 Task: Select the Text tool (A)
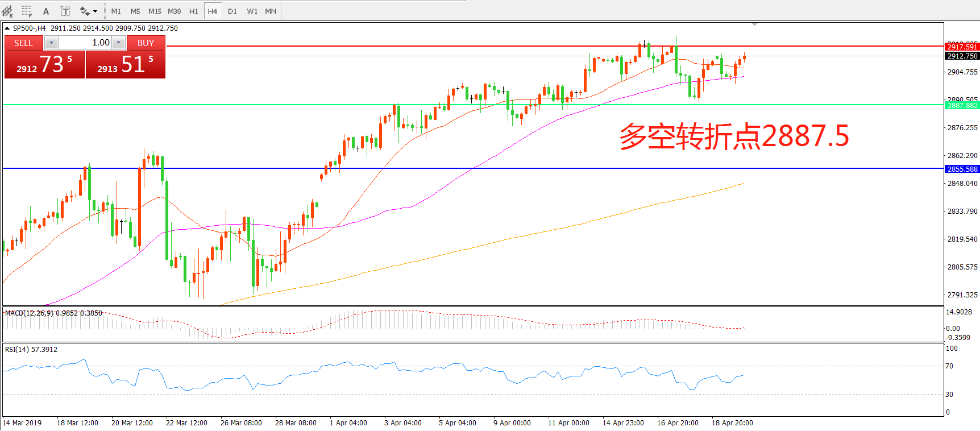tap(46, 11)
